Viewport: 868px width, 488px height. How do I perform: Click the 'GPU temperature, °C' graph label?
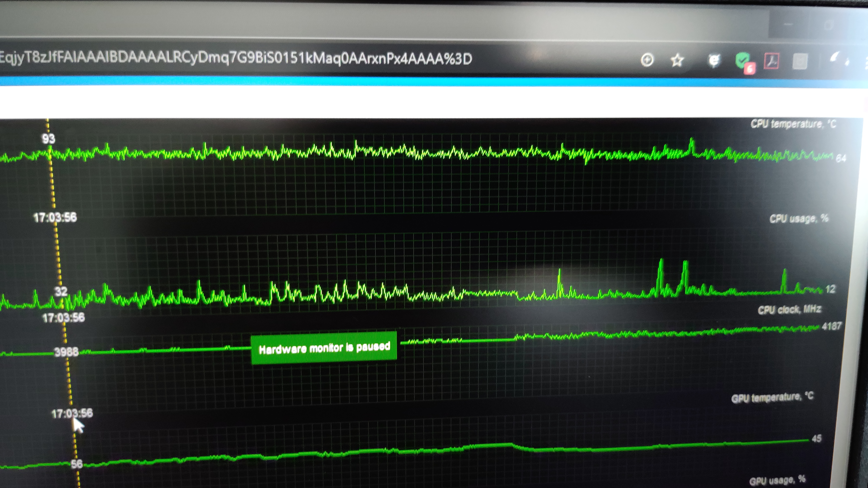772,397
